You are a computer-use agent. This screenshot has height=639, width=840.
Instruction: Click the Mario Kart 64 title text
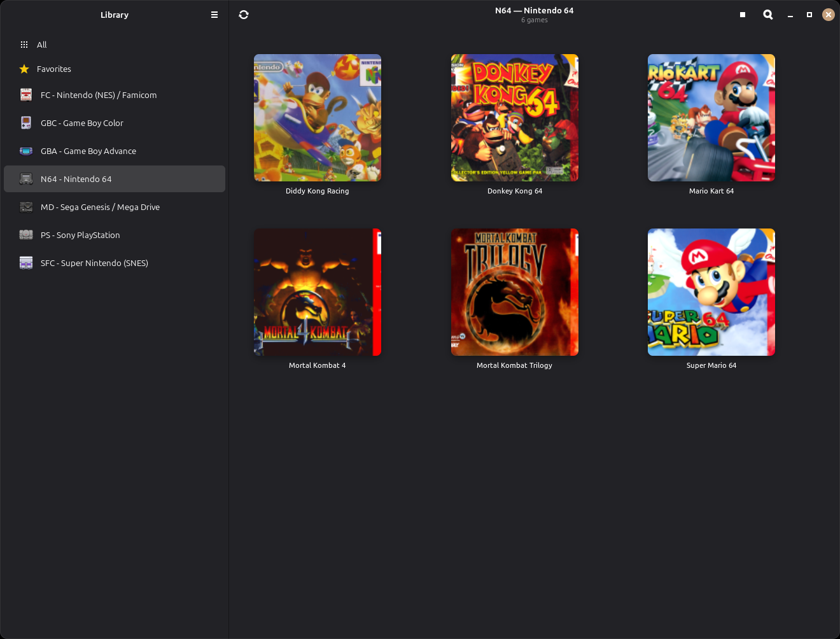click(x=711, y=191)
